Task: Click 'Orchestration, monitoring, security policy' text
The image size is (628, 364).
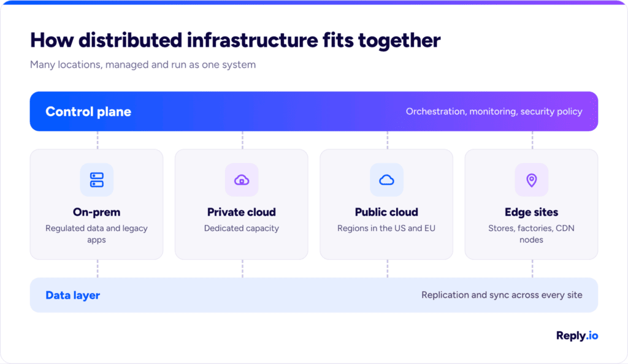Action: point(494,112)
